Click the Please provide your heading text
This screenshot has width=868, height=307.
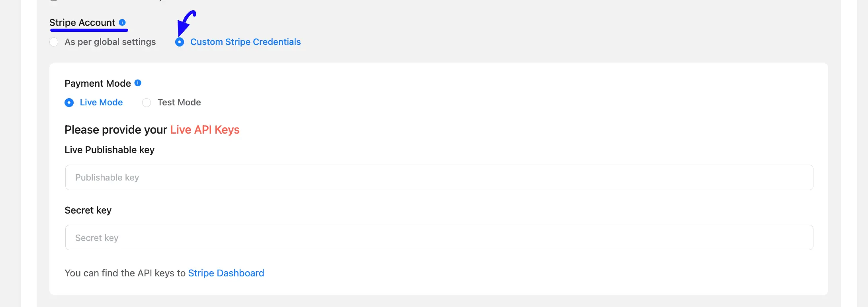(x=116, y=130)
